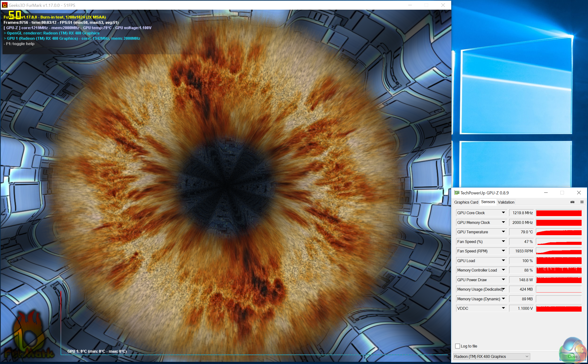This screenshot has width=588, height=364.
Task: Open the GPU-Z hamburger menu icon
Action: pos(582,202)
